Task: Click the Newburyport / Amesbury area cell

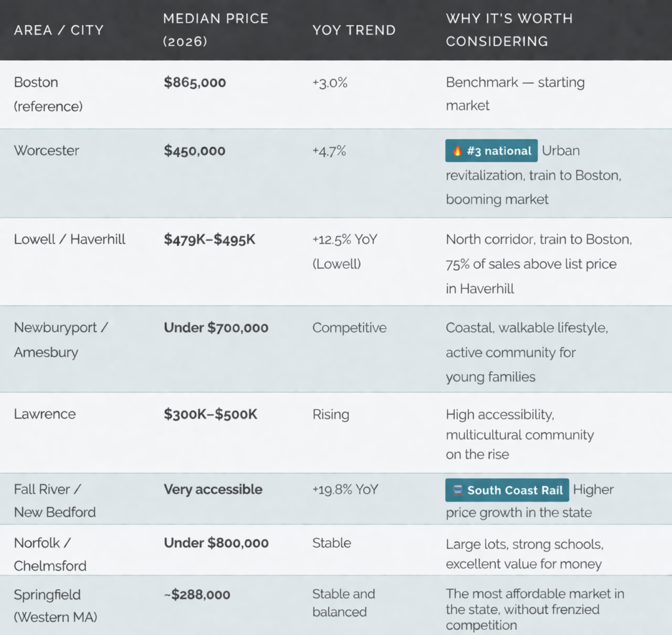Action: 60,340
